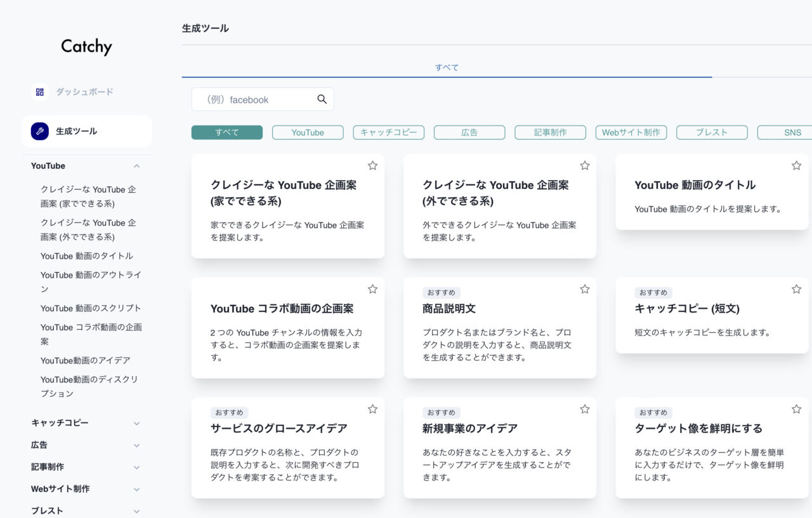Expand the Webサイト制作 sidebar section
The image size is (812, 518).
(136, 489)
